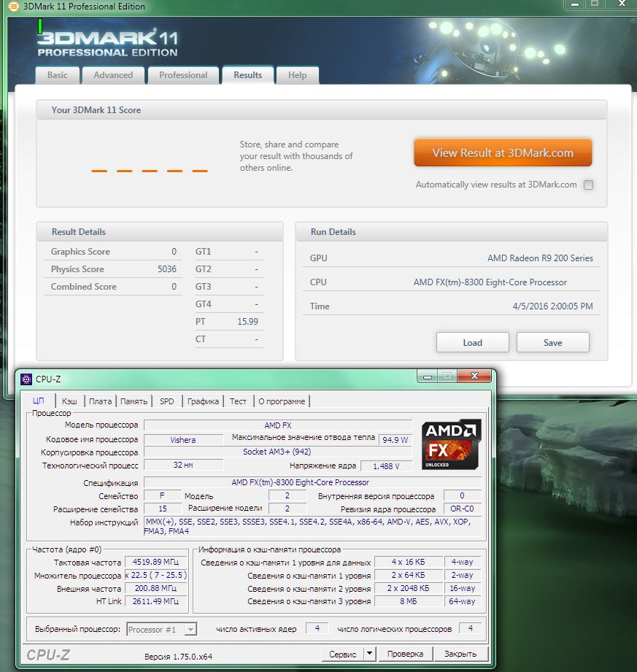
Task: Click the L2 cache 2 x 2048 КБ field
Action: point(409,588)
